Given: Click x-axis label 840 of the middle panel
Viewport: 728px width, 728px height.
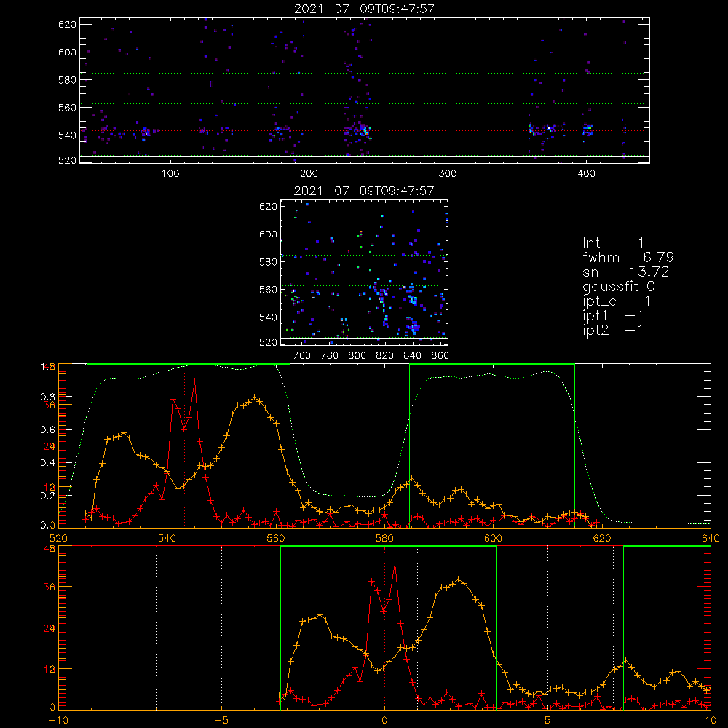Looking at the screenshot, I should 412,356.
